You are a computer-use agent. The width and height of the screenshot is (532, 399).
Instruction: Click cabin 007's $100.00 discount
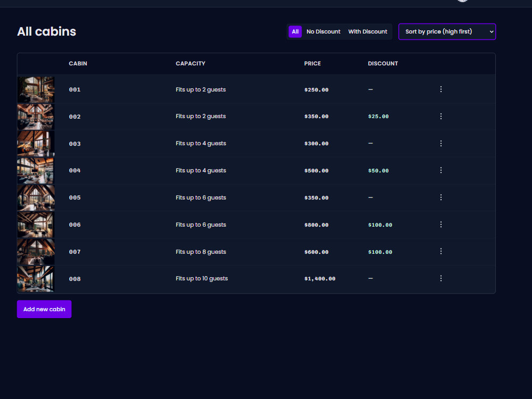380,252
